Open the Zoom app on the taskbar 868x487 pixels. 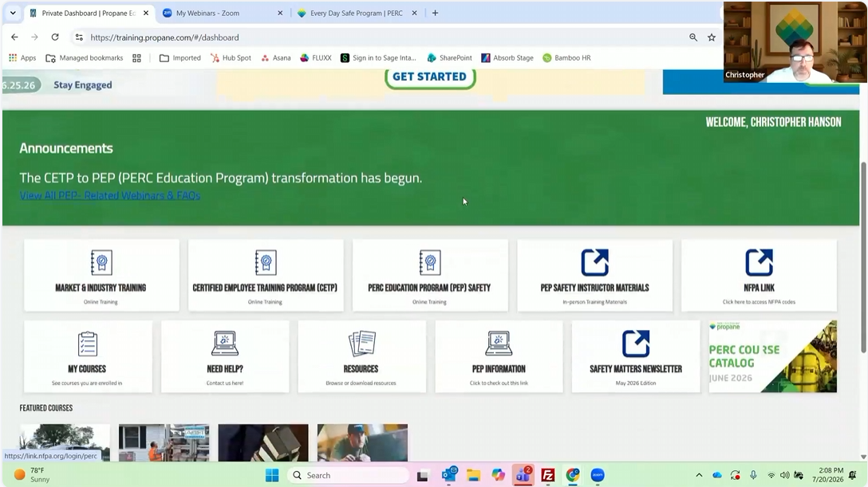(x=598, y=475)
